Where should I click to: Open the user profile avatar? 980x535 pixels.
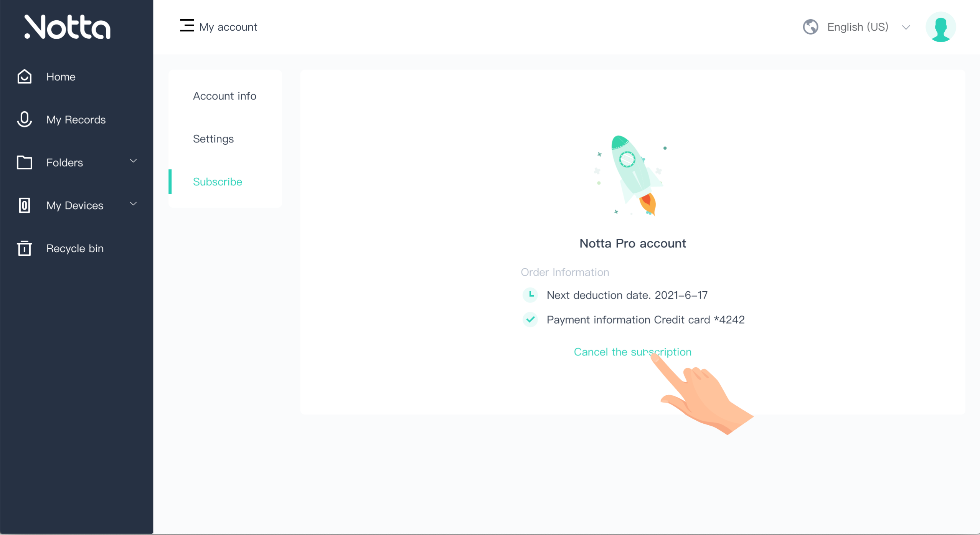click(x=940, y=27)
